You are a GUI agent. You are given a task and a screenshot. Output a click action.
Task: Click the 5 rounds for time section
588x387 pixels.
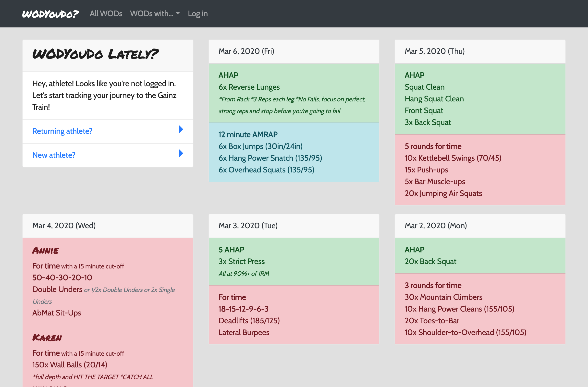[x=480, y=170]
